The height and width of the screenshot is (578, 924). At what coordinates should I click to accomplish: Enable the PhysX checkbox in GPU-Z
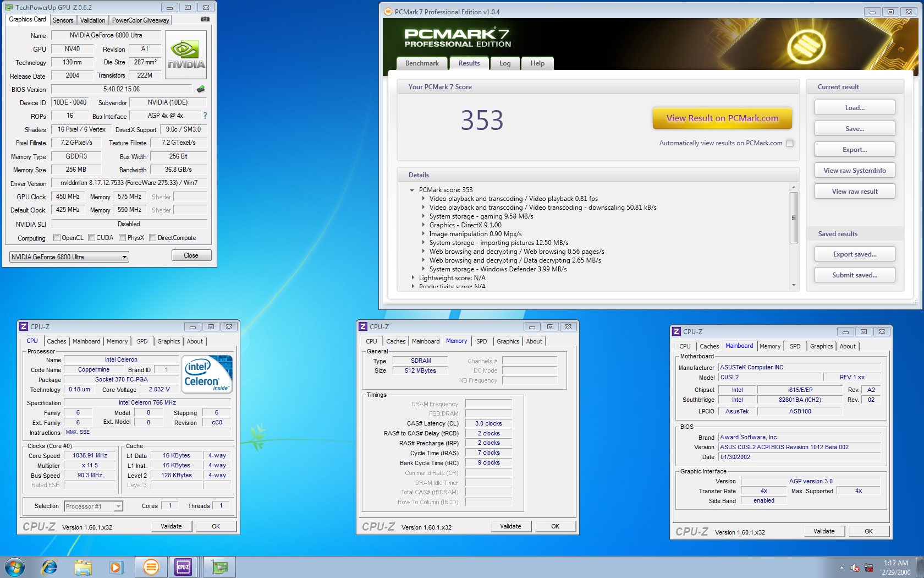tap(122, 238)
